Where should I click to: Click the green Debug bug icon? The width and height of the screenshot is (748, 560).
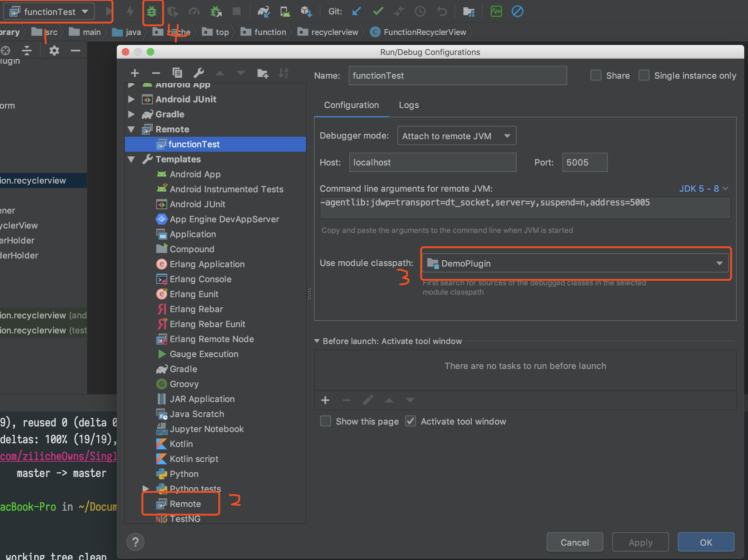(152, 12)
